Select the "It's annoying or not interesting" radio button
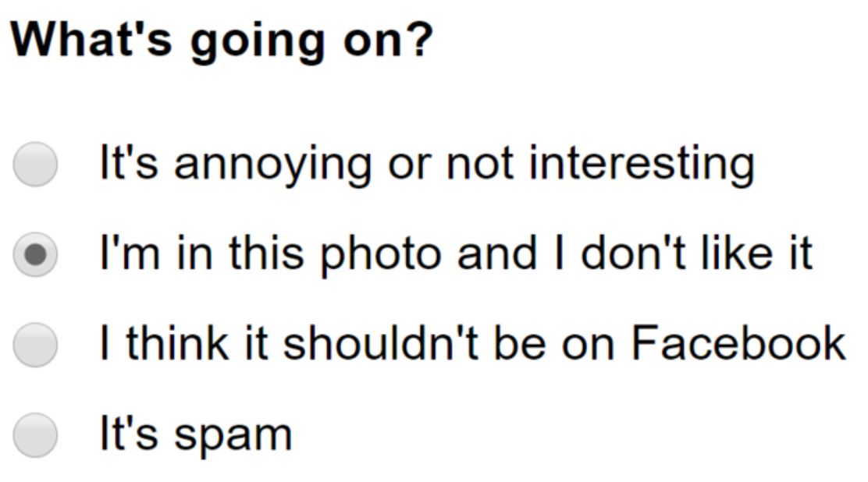 point(35,165)
